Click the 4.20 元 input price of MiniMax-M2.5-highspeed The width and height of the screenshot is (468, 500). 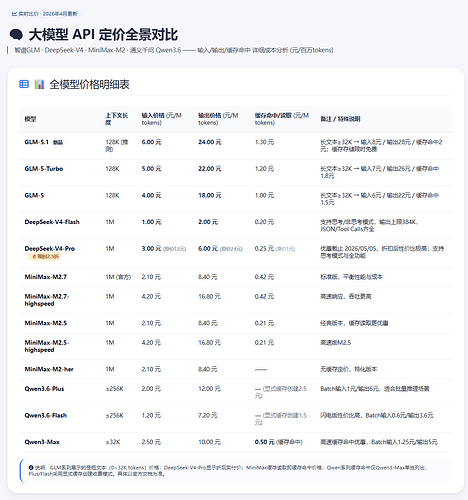(151, 342)
